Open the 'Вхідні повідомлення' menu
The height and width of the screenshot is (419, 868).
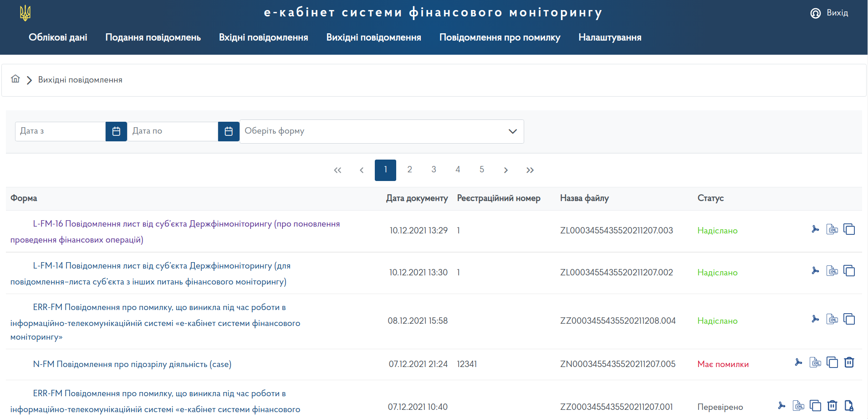point(263,37)
